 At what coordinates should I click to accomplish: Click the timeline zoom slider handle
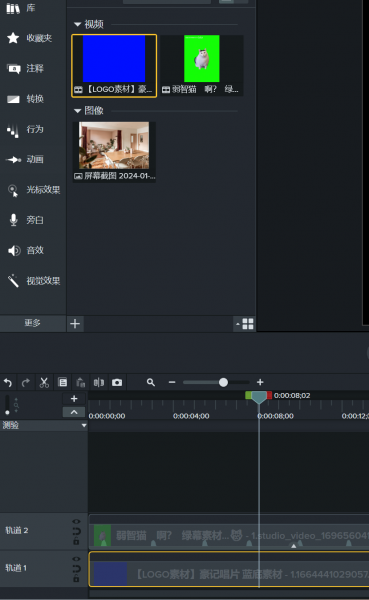[223, 382]
